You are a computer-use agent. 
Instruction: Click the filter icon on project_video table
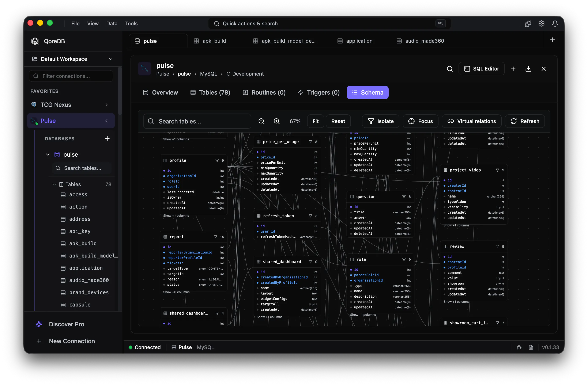(497, 170)
